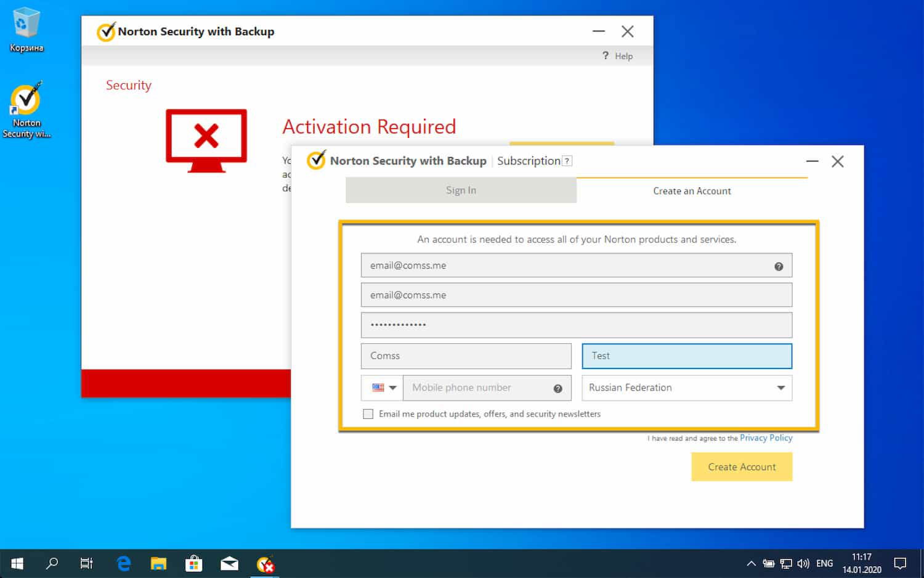Open Task View from taskbar

click(86, 563)
